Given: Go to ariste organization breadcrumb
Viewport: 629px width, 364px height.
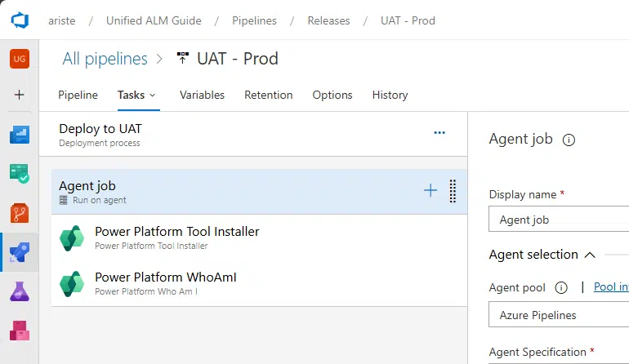Looking at the screenshot, I should (62, 20).
